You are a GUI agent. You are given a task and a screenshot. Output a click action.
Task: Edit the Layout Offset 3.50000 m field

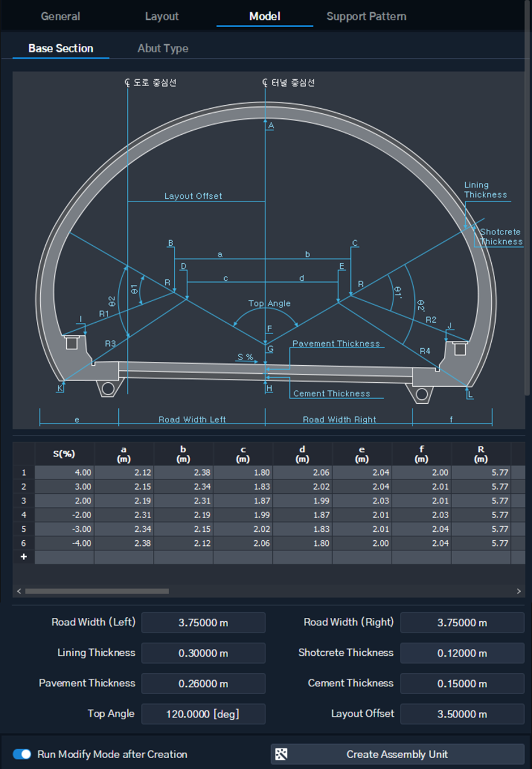point(462,715)
